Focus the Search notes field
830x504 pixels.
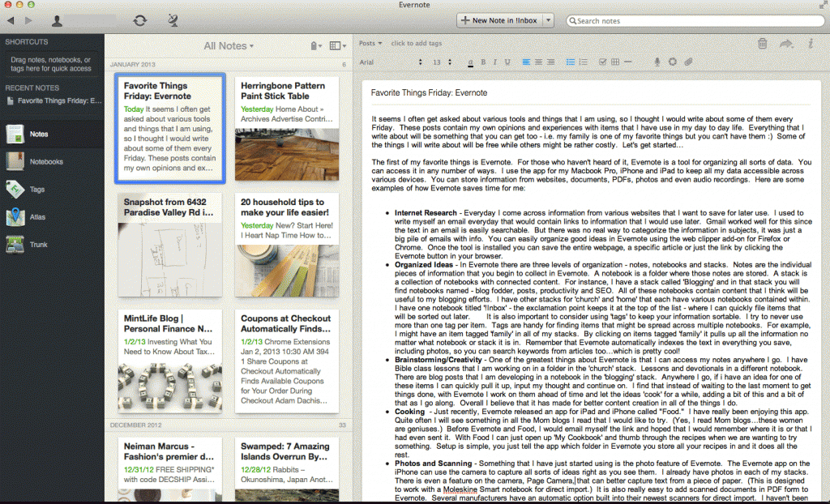click(x=695, y=20)
